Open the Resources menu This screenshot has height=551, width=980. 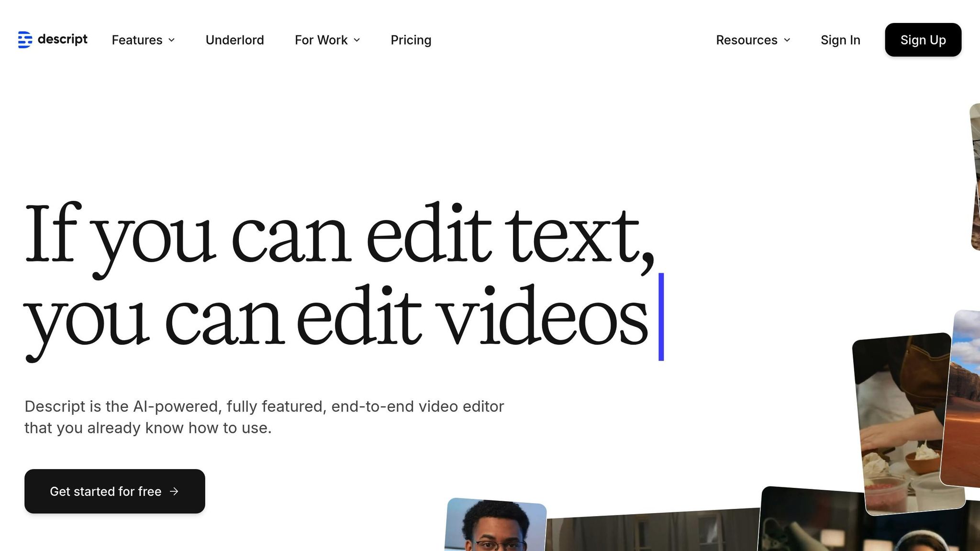coord(746,40)
